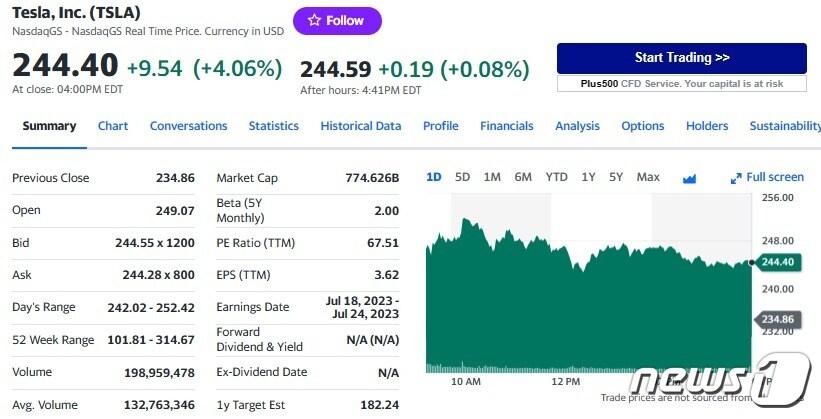Select the 5D chart range
821x419 pixels.
(x=462, y=177)
